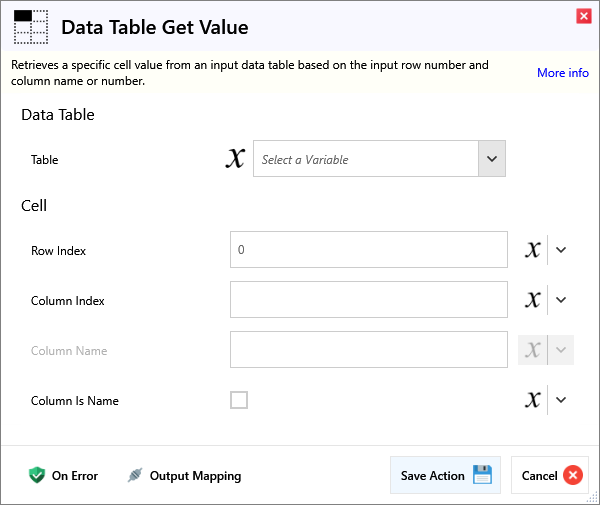Click the variable X icon for Column Is Name
The width and height of the screenshot is (600, 505).
pos(532,400)
